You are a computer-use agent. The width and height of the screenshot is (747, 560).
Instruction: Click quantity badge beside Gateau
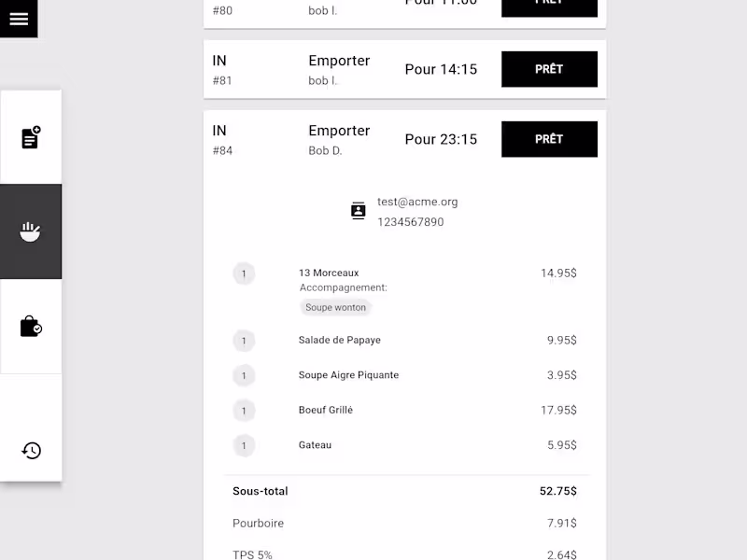[x=244, y=445]
